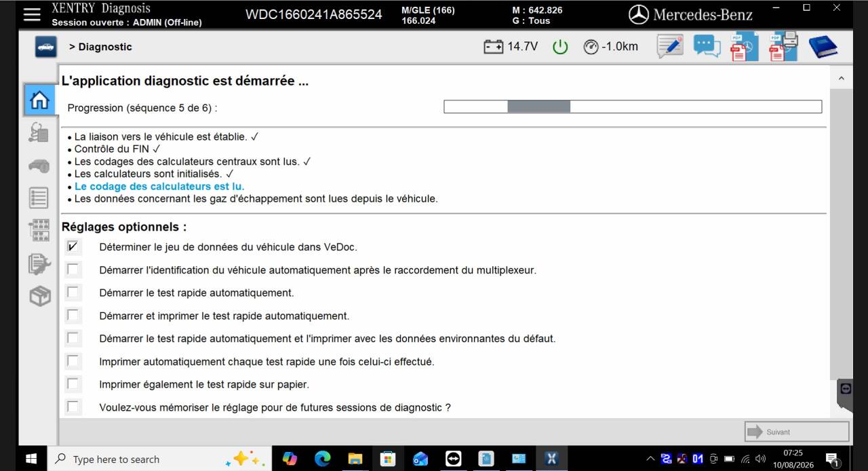Screen dimensions: 868x471
Task: Open Microsoft Edge from taskbar
Action: pos(322,459)
